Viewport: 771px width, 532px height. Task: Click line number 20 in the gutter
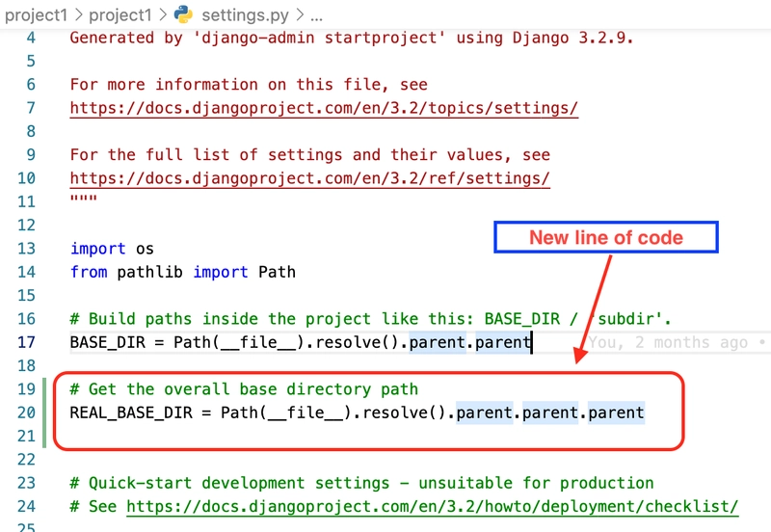pyautogui.click(x=27, y=412)
